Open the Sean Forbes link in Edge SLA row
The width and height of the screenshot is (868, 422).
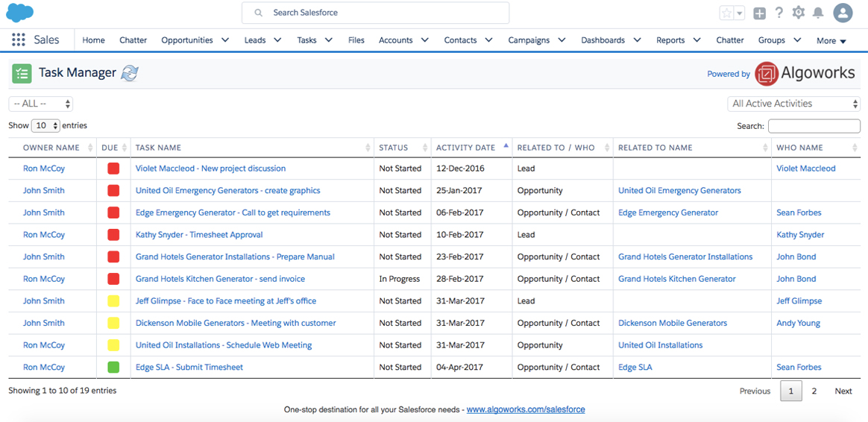[x=799, y=367]
